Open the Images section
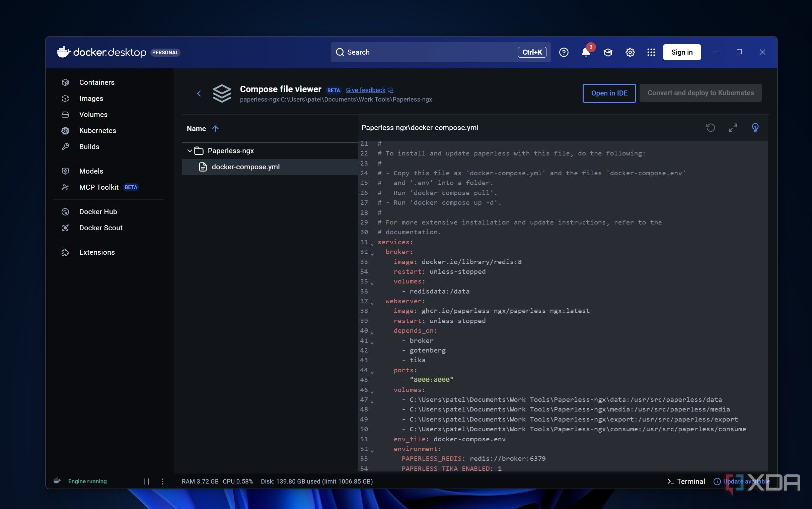This screenshot has width=812, height=509. click(x=91, y=98)
